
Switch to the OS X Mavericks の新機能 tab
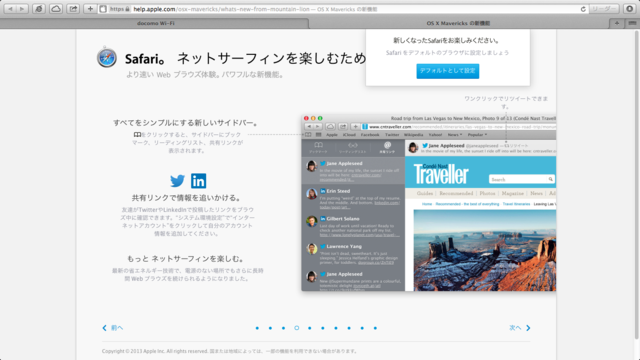458,23
